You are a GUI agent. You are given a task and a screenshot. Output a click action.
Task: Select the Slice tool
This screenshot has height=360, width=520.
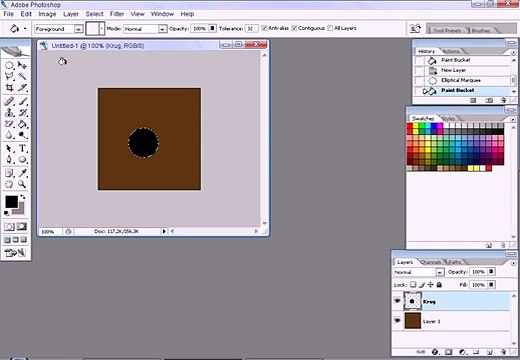tap(22, 88)
